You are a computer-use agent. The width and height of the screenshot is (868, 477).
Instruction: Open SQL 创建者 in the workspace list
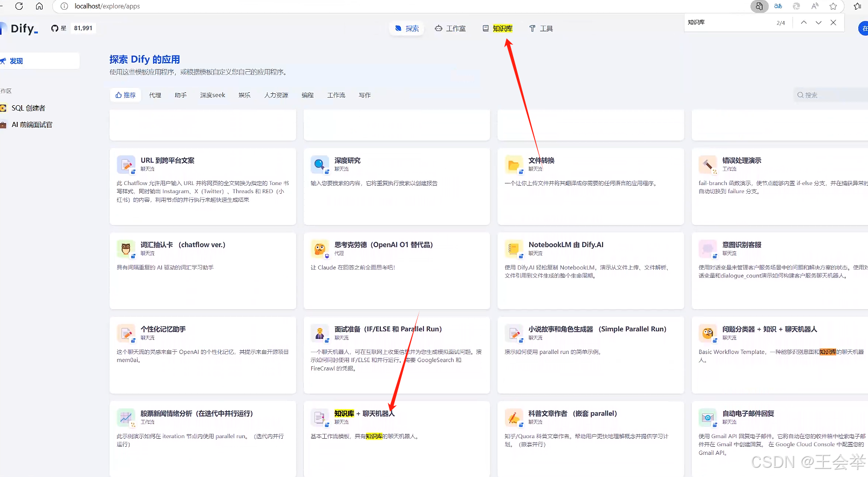[28, 108]
